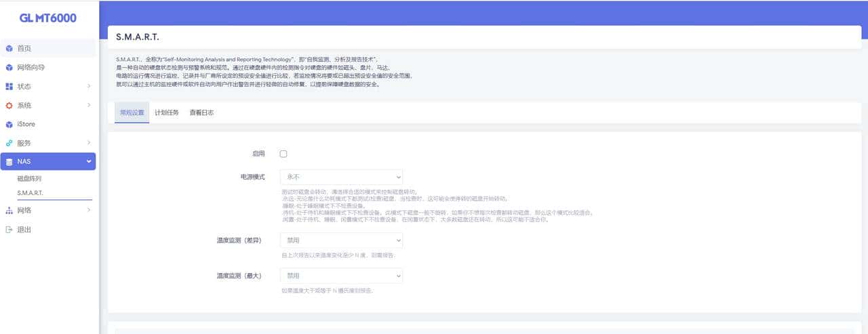Click the 启用 field label
Viewport: 868px width, 334px height.
[258, 154]
